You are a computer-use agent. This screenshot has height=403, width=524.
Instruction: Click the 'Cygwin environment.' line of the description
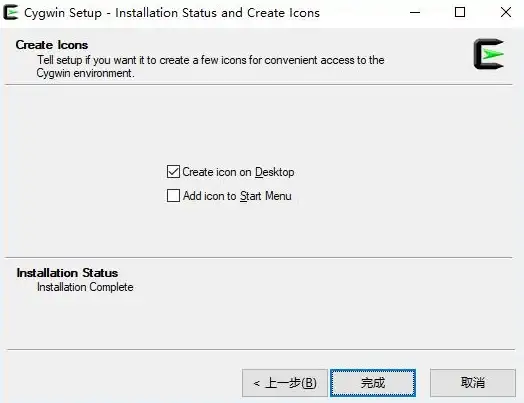[x=86, y=73]
